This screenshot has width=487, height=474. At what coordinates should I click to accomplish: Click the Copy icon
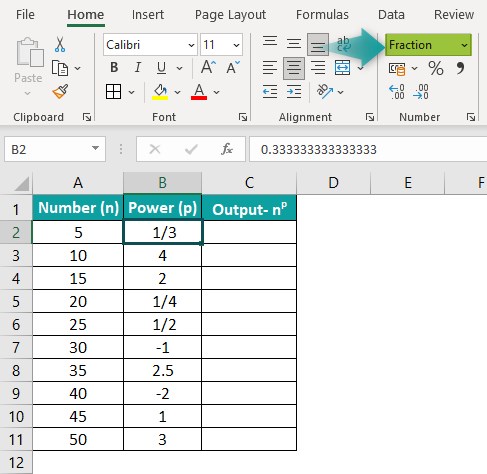pyautogui.click(x=60, y=68)
